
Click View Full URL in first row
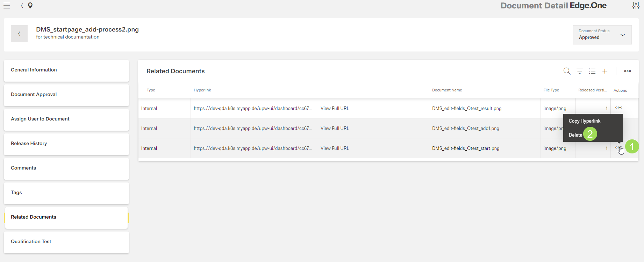[335, 109]
